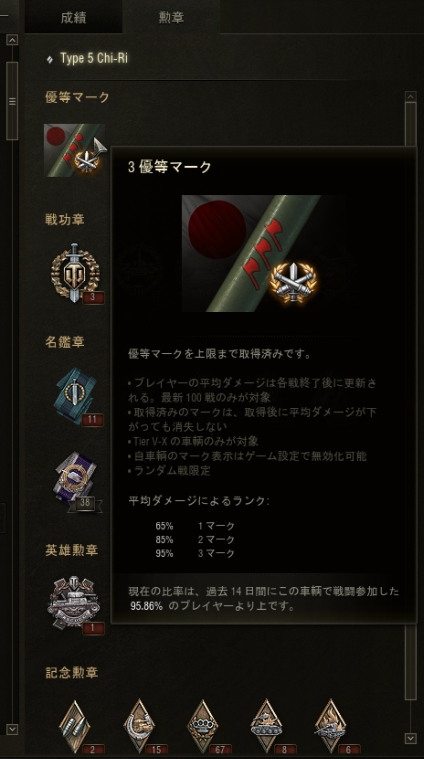Switch to the 勲章 tab

click(x=171, y=17)
